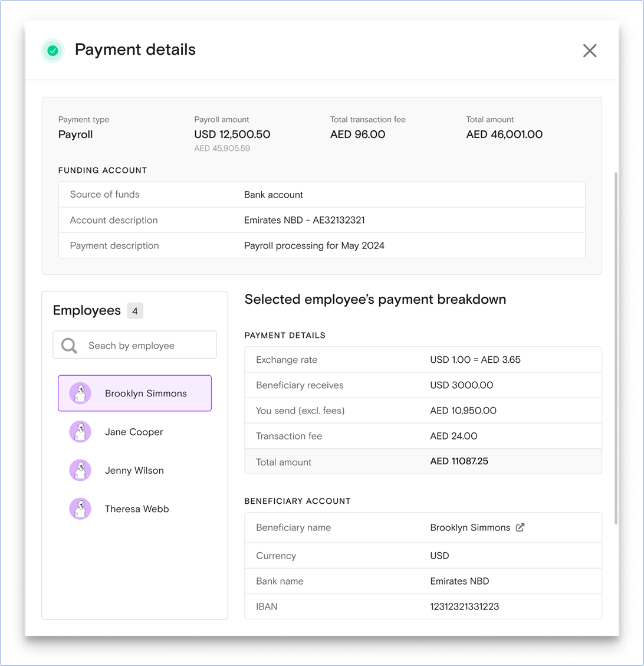Click the green success checkmark icon

[x=52, y=51]
